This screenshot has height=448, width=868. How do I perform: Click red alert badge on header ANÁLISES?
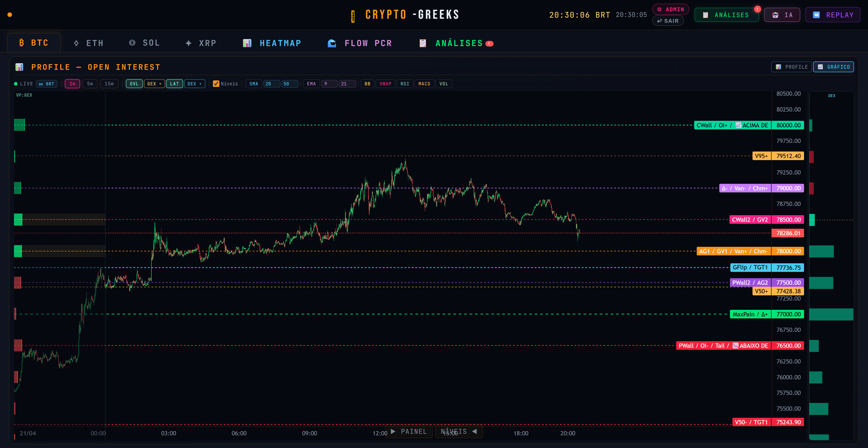pos(757,9)
